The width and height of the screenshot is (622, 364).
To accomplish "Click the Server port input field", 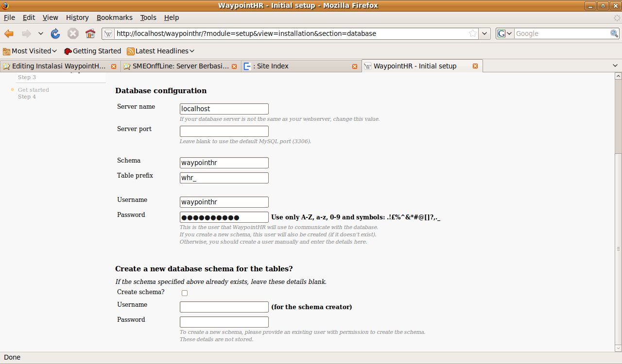I will [x=224, y=132].
